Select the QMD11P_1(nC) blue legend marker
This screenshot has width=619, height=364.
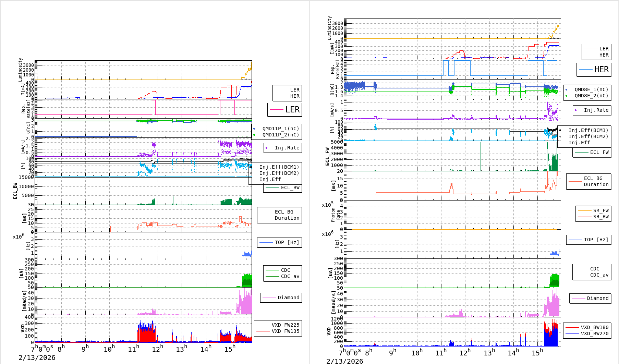(254, 129)
